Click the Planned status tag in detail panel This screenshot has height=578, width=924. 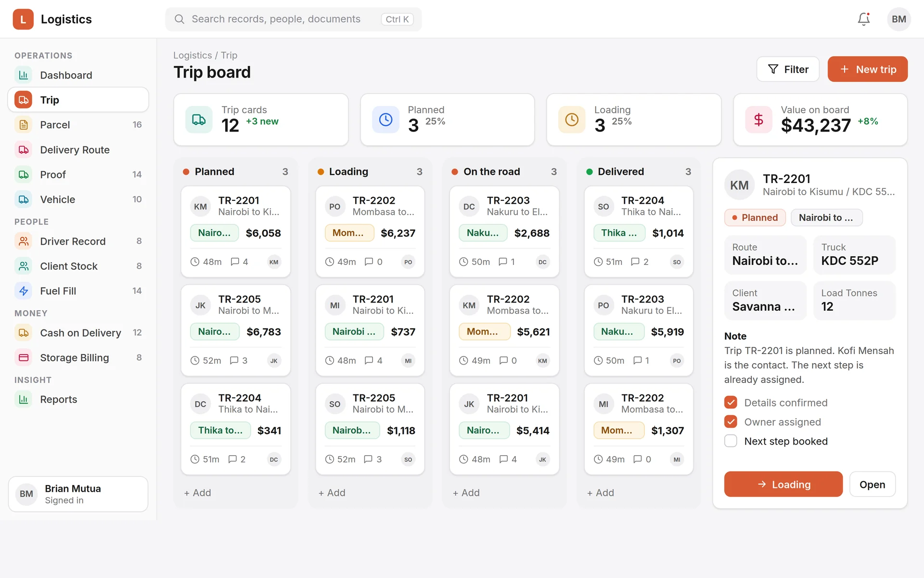tap(755, 218)
